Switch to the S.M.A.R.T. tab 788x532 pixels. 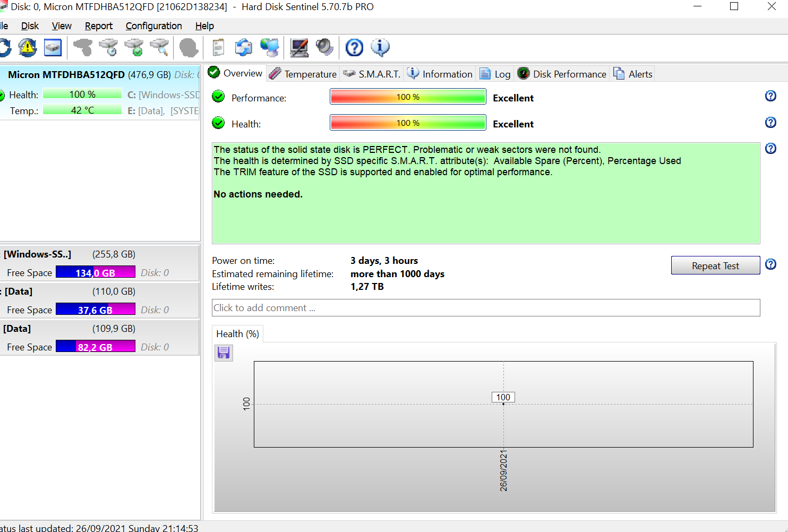(x=372, y=74)
